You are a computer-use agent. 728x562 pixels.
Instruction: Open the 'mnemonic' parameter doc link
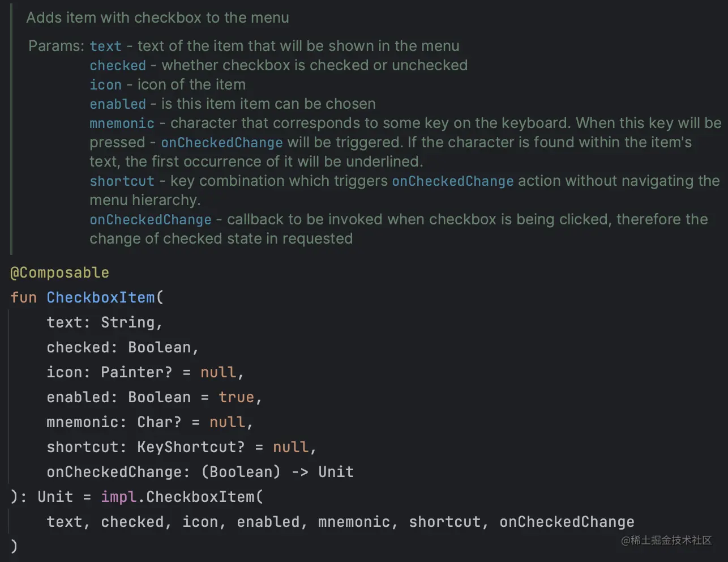tap(122, 124)
